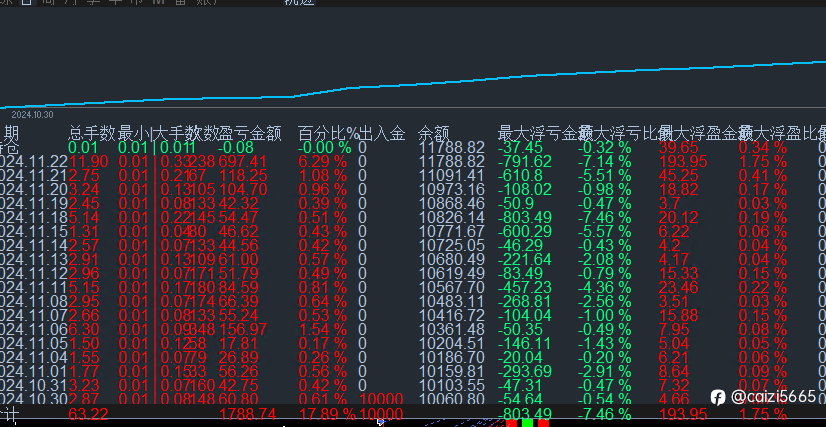Click the green square at the bottom edge

tap(527, 423)
